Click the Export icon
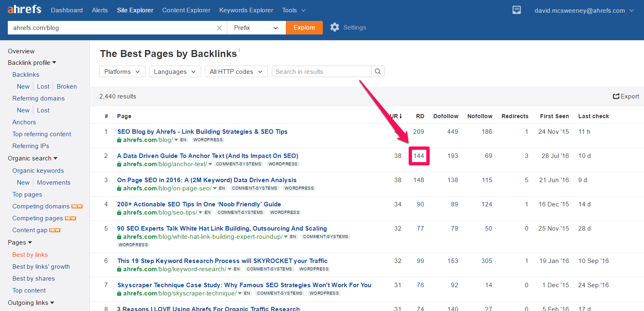The image size is (644, 311). coord(616,96)
